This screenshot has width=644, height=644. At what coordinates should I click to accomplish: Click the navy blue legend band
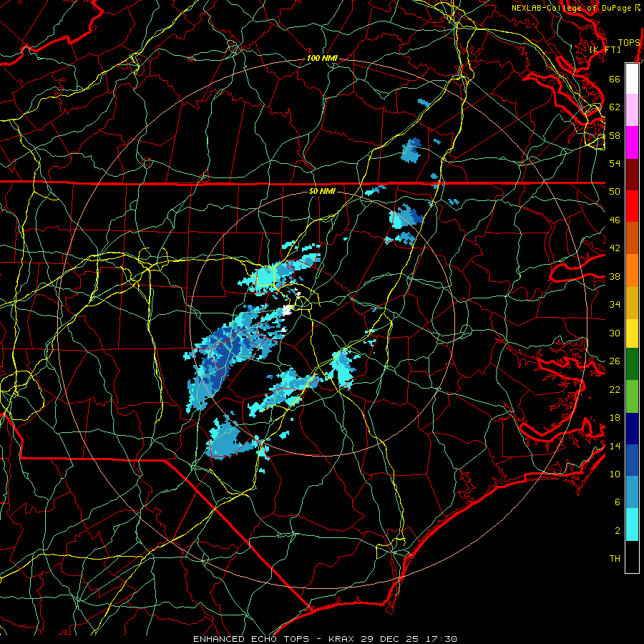pos(632,429)
